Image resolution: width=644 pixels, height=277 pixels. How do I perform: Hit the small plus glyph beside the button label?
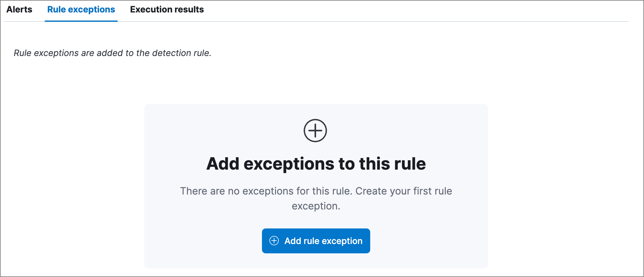pos(274,241)
